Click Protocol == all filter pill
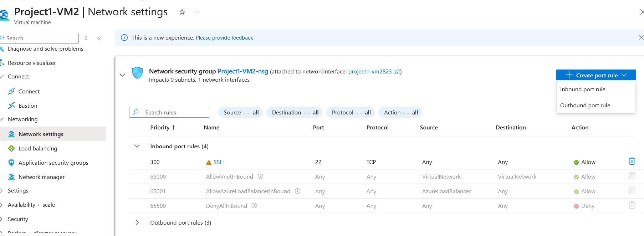The height and width of the screenshot is (236, 644). [x=351, y=112]
